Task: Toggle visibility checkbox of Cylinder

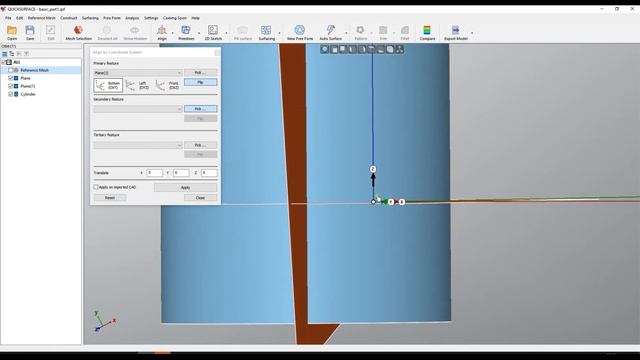Action: [x=11, y=94]
